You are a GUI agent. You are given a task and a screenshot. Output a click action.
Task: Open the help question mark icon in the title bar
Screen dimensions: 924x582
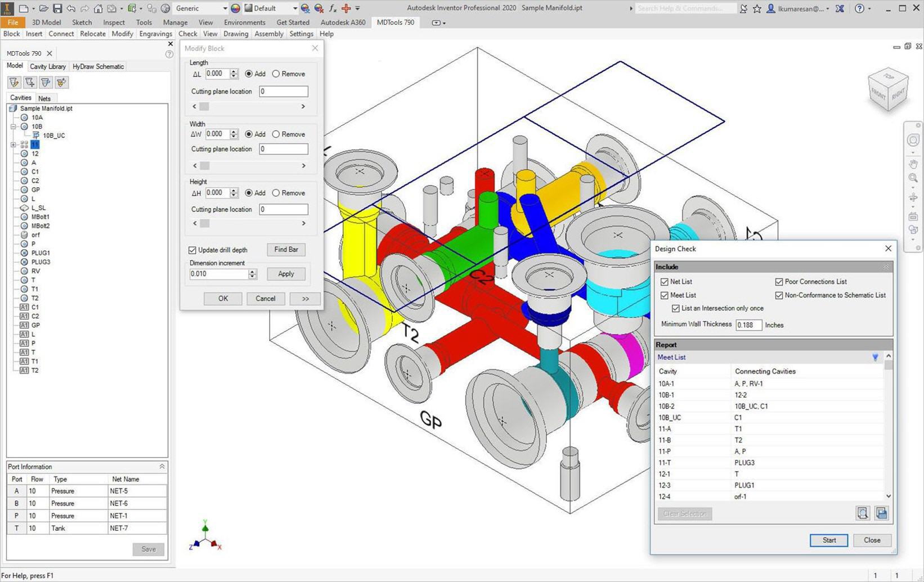[x=859, y=8]
